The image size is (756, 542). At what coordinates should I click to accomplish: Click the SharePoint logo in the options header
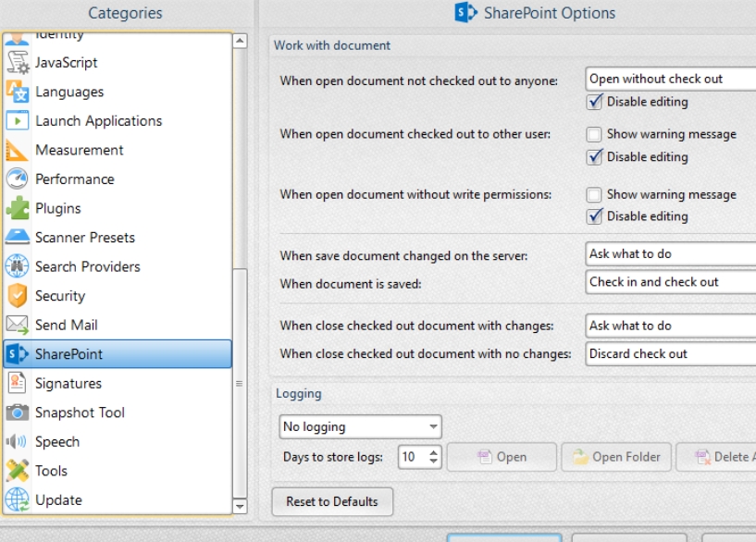pos(465,13)
